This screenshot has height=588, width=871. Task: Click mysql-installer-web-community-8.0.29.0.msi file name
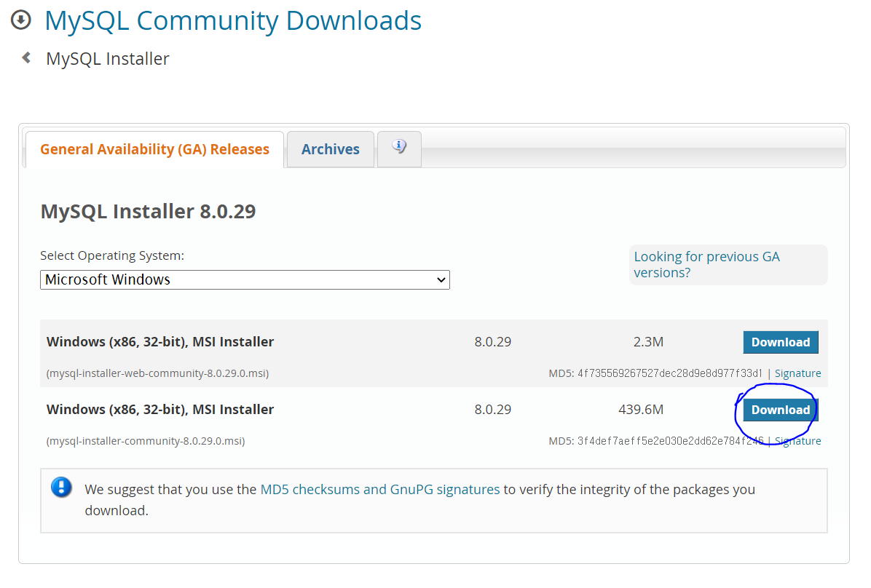158,373
